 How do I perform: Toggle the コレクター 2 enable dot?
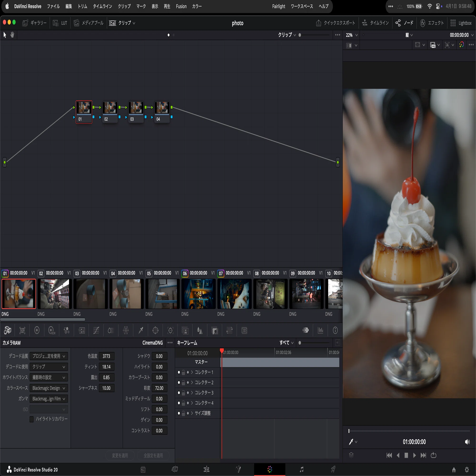[x=179, y=382]
